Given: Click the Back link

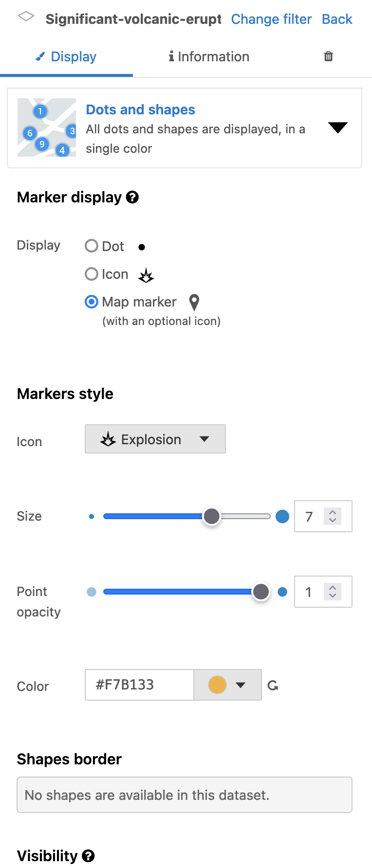Looking at the screenshot, I should (337, 19).
